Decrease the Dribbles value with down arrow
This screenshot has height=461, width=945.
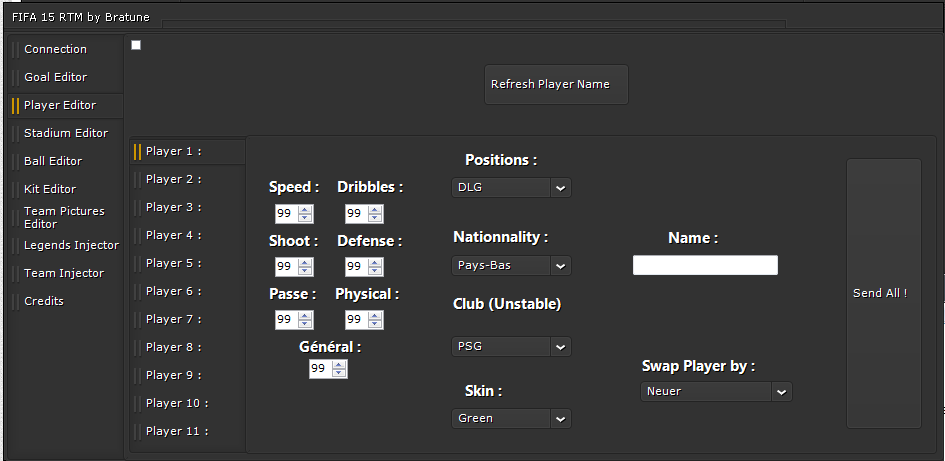click(x=375, y=218)
